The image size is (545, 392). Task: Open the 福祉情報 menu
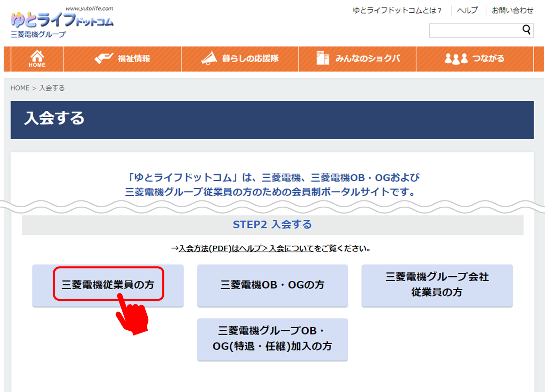[x=122, y=59]
